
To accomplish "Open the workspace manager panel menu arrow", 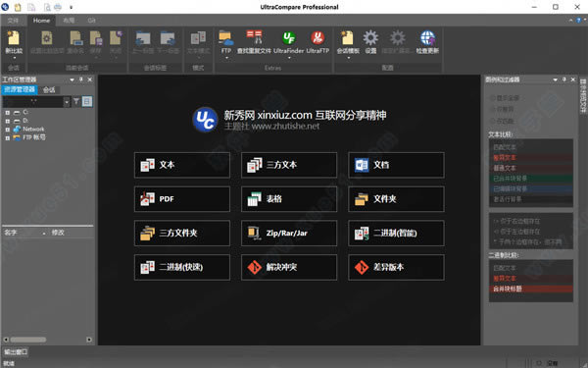I will pyautogui.click(x=72, y=79).
